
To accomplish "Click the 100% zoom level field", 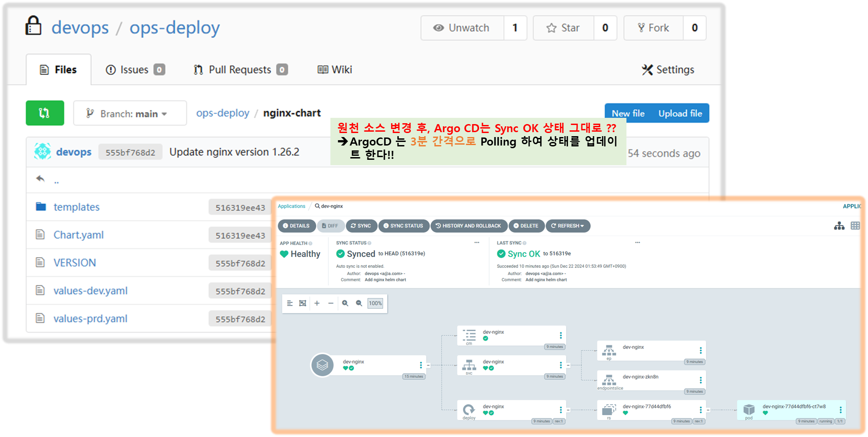I will pyautogui.click(x=375, y=303).
